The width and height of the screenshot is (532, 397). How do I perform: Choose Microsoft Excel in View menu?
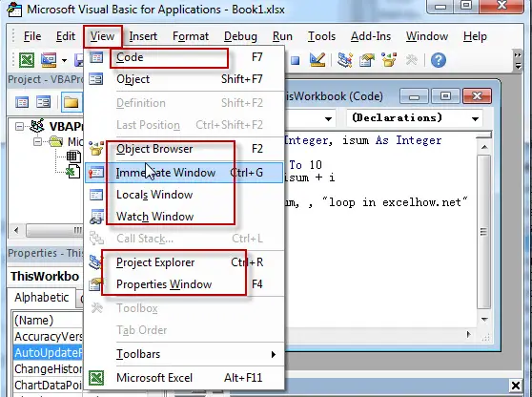click(x=184, y=378)
